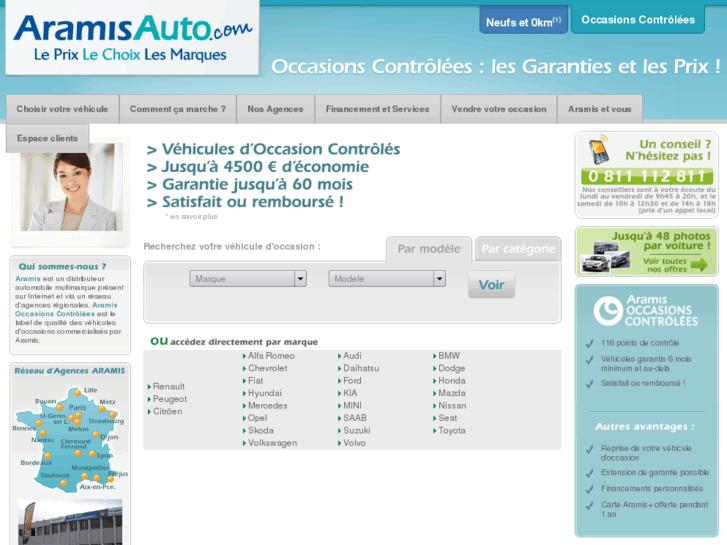
Task: Select the KIA brand link
Action: coord(350,393)
